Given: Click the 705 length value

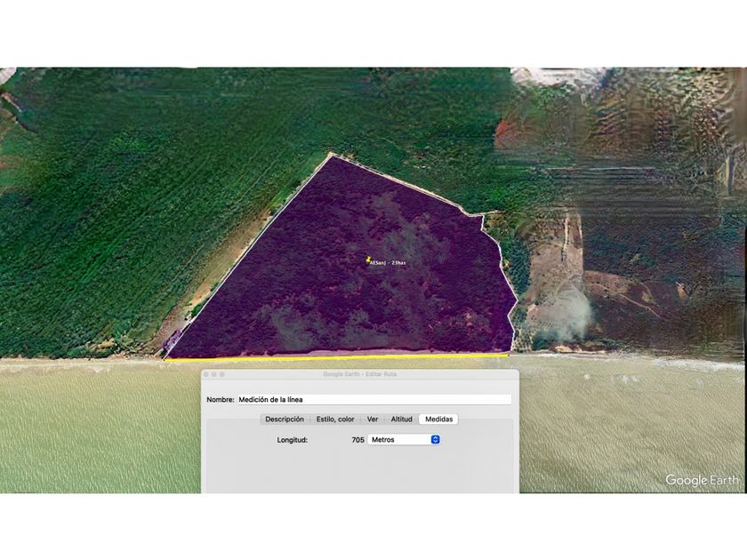Looking at the screenshot, I should tap(357, 440).
